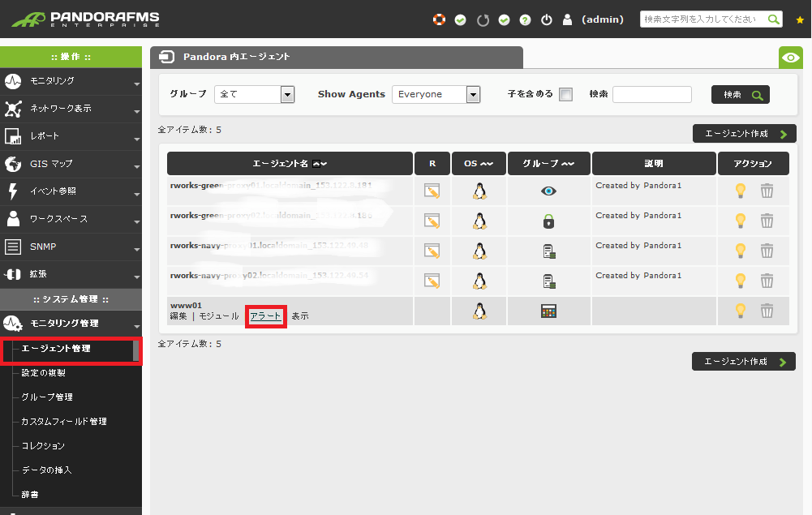Open the グループ dropdown showing 全て
Screen dimensions: 812x515
254,94
